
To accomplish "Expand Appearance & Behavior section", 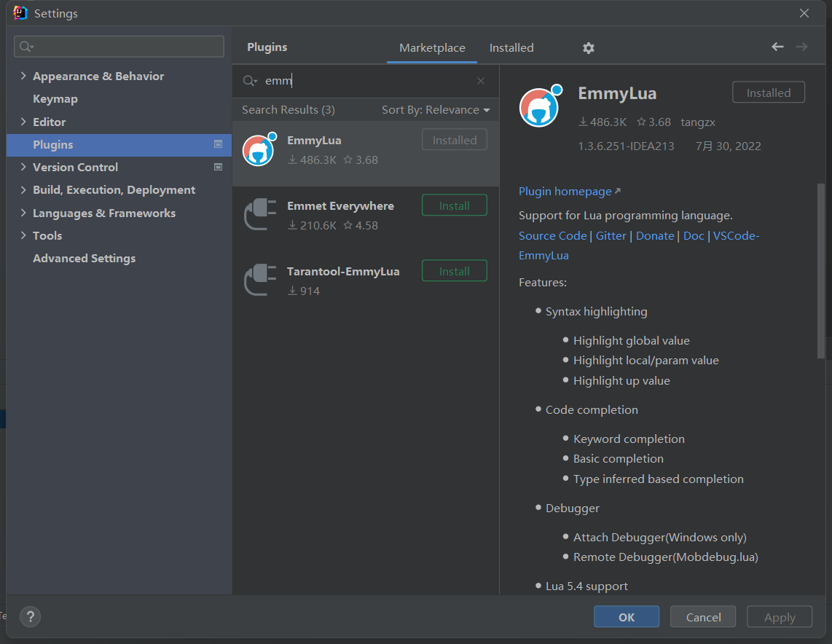I will coord(23,76).
